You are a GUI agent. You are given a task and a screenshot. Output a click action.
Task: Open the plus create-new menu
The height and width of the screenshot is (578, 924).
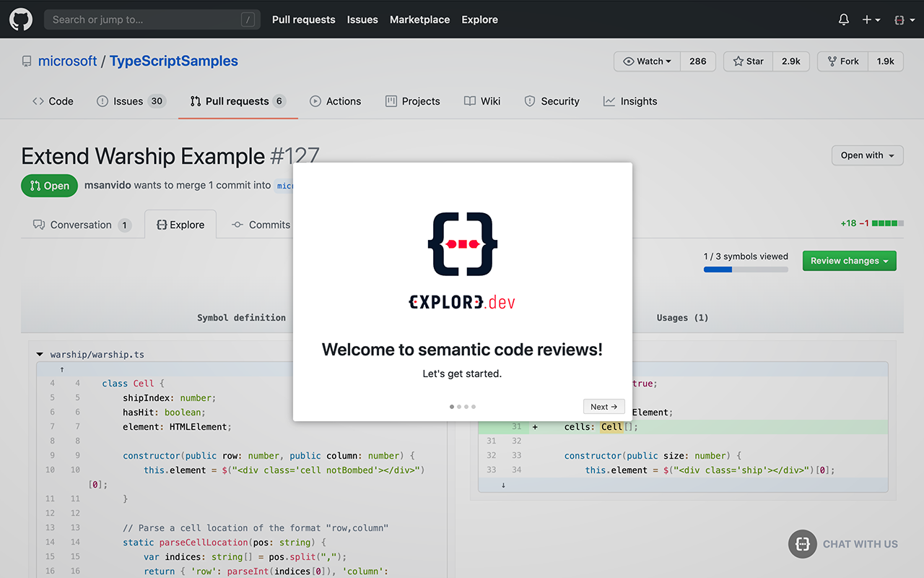coord(871,20)
